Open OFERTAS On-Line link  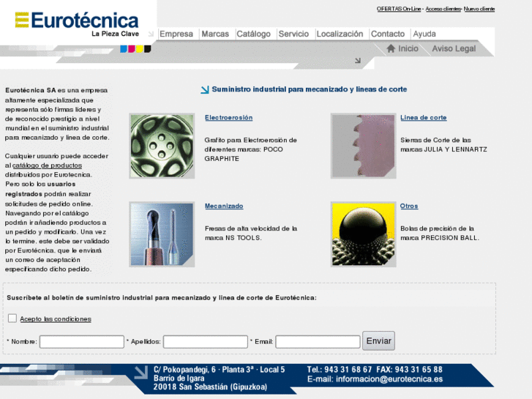click(399, 9)
